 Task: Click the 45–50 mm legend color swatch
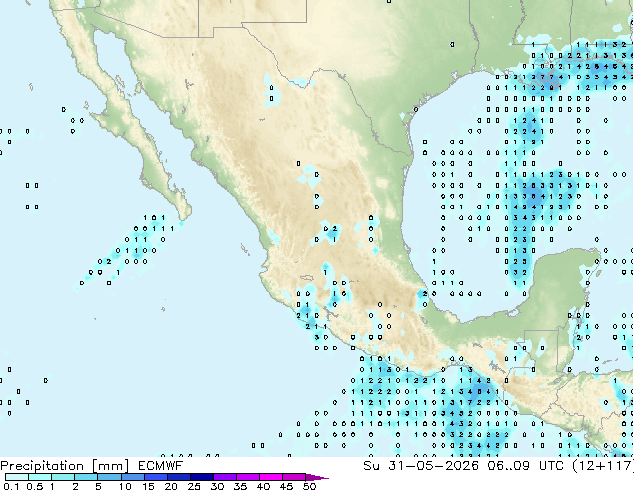(x=294, y=477)
